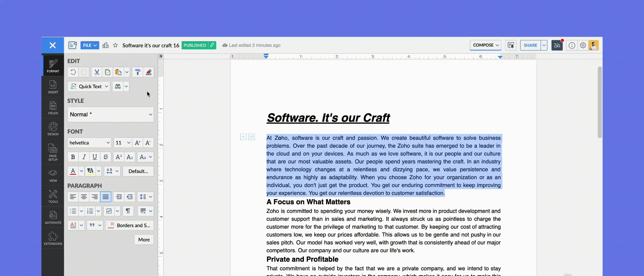Click the PUBLISHED status button
Viewport: 644px width, 276px height.
point(195,45)
